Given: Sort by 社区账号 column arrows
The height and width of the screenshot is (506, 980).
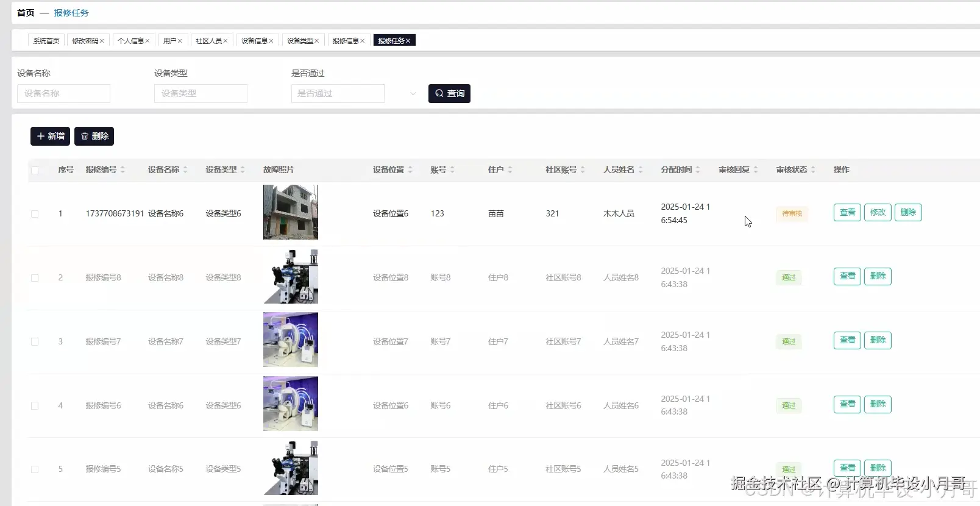Looking at the screenshot, I should pyautogui.click(x=583, y=169).
